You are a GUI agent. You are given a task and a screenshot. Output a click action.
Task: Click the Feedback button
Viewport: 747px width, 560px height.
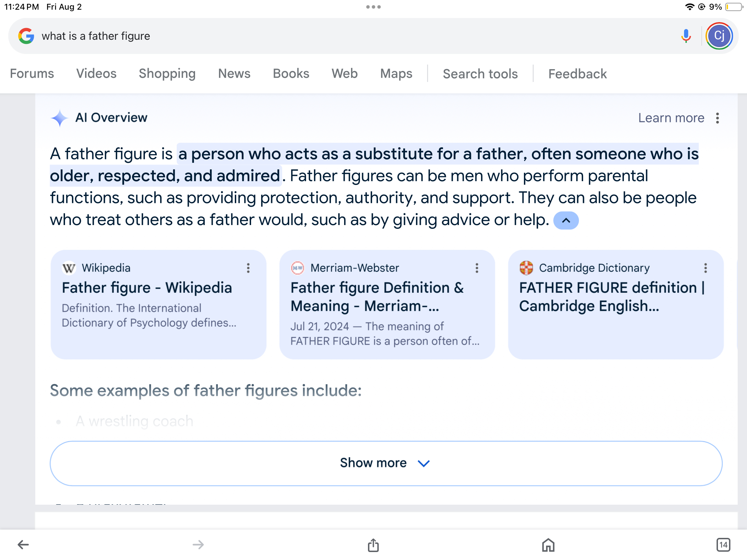[x=577, y=74]
